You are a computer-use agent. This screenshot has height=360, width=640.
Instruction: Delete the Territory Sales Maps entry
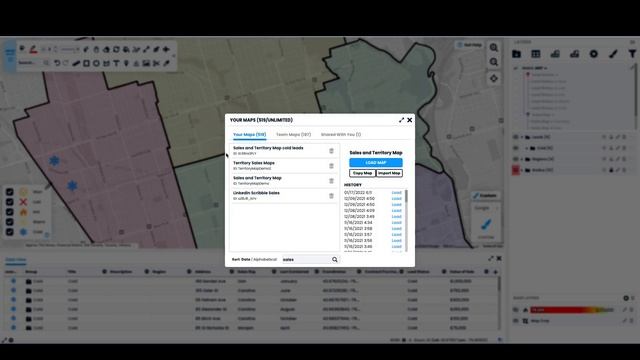pos(331,166)
